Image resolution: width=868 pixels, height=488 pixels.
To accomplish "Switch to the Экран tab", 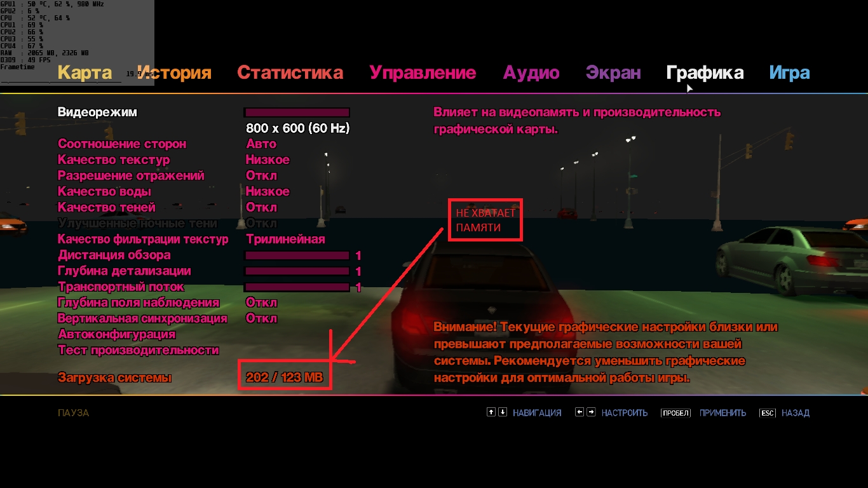I will point(613,73).
